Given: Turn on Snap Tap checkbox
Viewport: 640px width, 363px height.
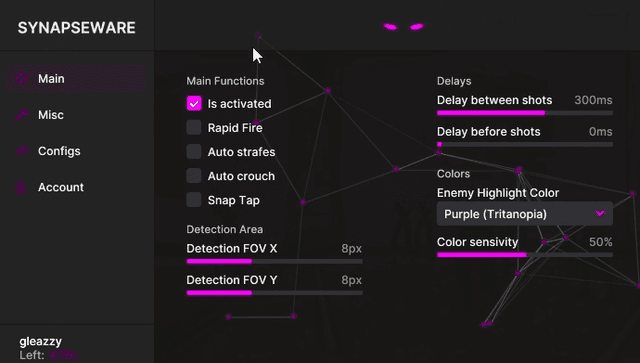Looking at the screenshot, I should [x=194, y=200].
